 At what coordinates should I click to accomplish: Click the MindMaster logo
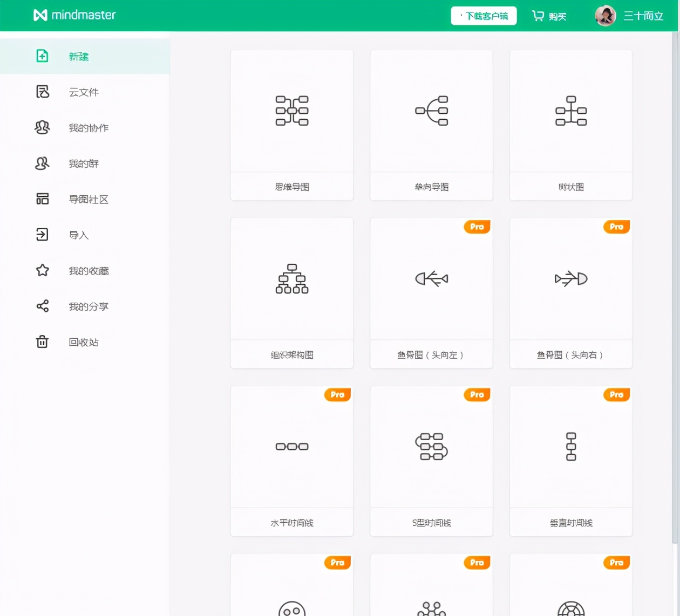[x=74, y=16]
